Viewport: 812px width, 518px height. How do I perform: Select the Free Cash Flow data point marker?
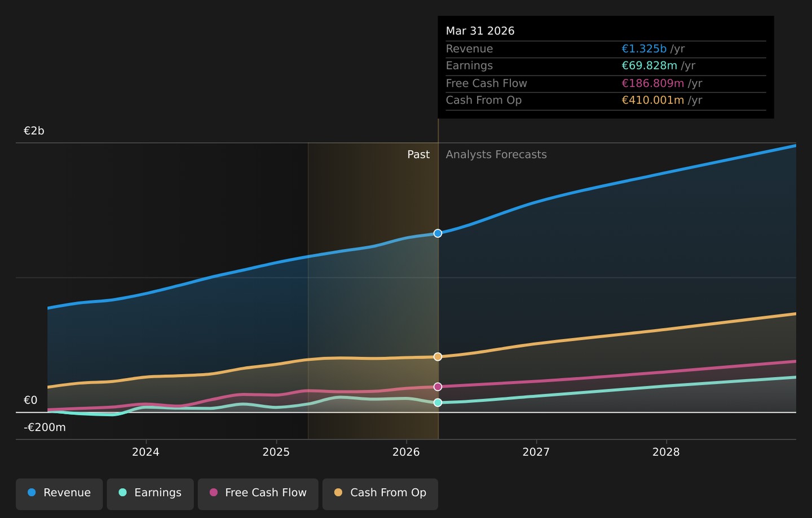click(438, 387)
